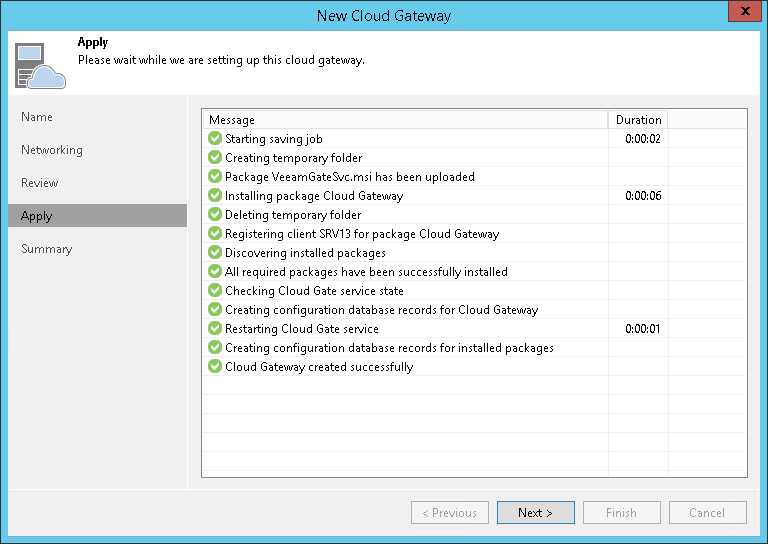The image size is (768, 544).
Task: Select the Summary step in sidebar
Action: pyautogui.click(x=47, y=249)
